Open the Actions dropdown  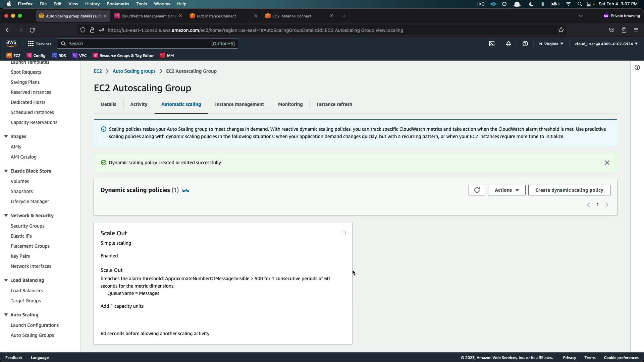pos(506,190)
